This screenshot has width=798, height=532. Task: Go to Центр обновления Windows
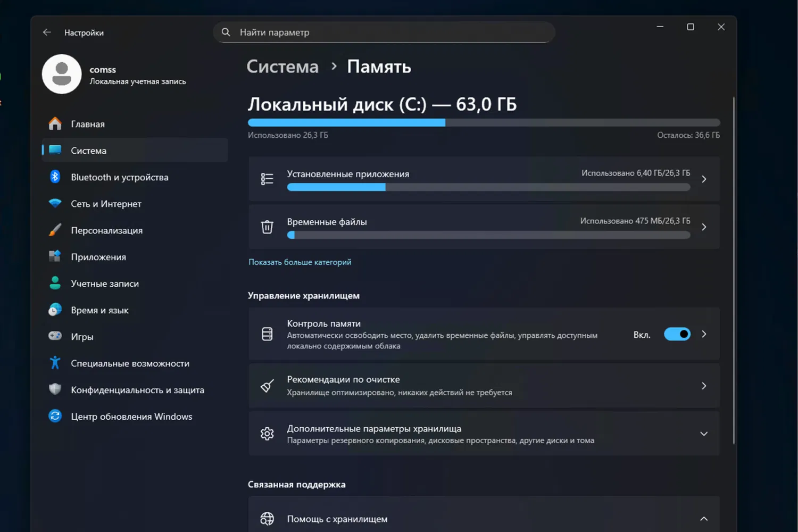pyautogui.click(x=135, y=417)
